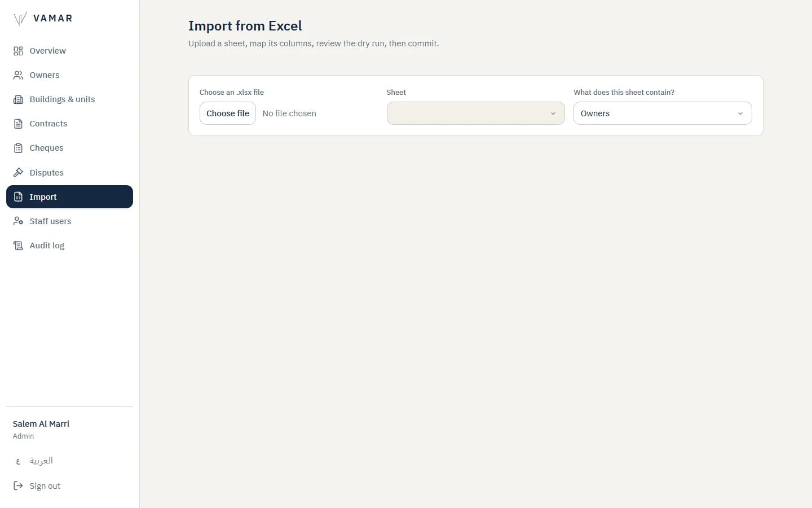Screen dimensions: 812x508
Task: Click the Overview grid icon
Action: click(x=18, y=51)
